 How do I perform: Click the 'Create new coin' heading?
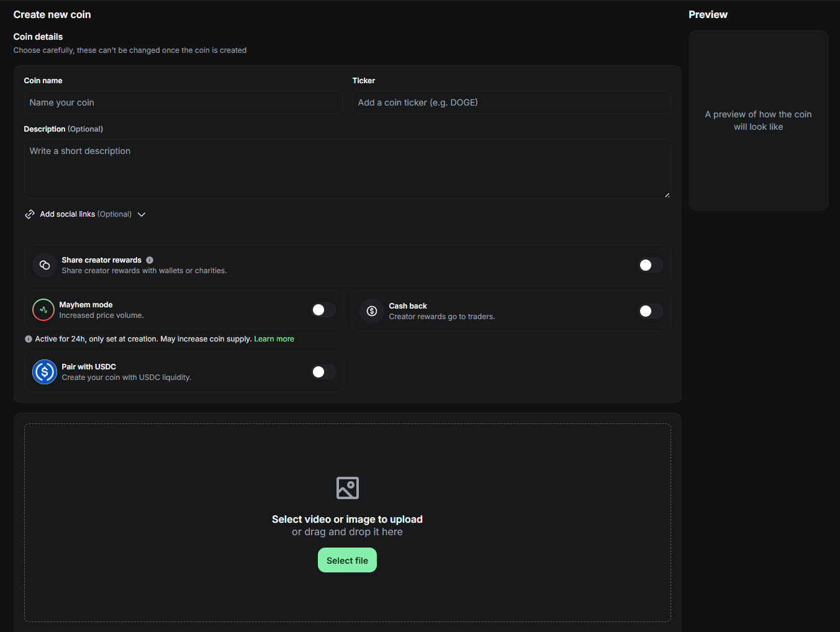[x=52, y=14]
